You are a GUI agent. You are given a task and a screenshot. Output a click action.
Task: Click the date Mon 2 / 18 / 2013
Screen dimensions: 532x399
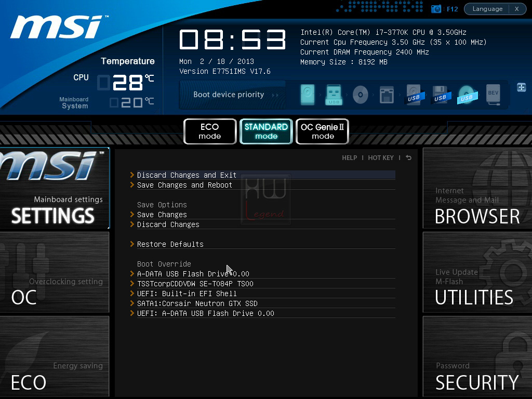[x=217, y=61]
